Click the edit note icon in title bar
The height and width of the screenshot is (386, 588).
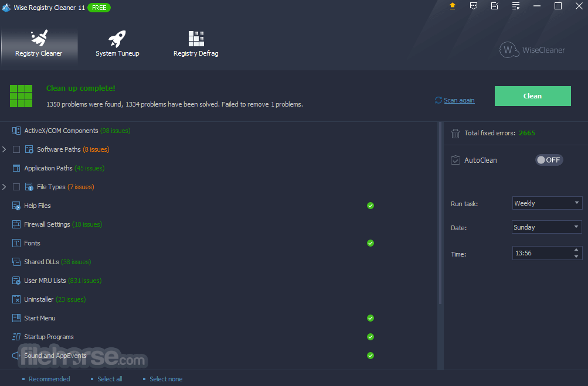pyautogui.click(x=495, y=6)
